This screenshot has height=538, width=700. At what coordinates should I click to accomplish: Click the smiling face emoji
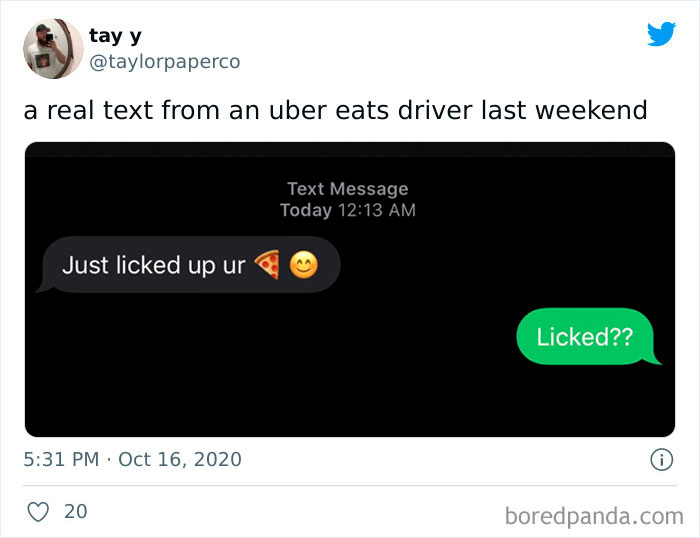304,265
